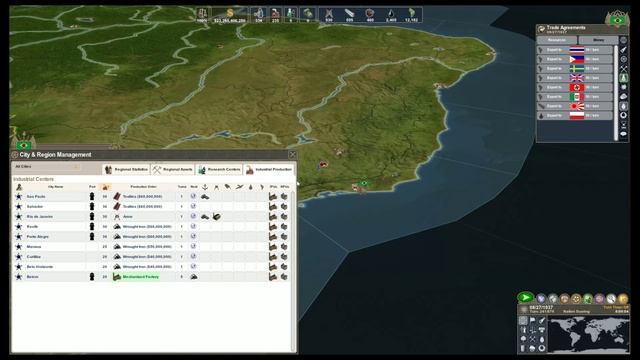Select the Porto Alegre city row

(x=151, y=237)
